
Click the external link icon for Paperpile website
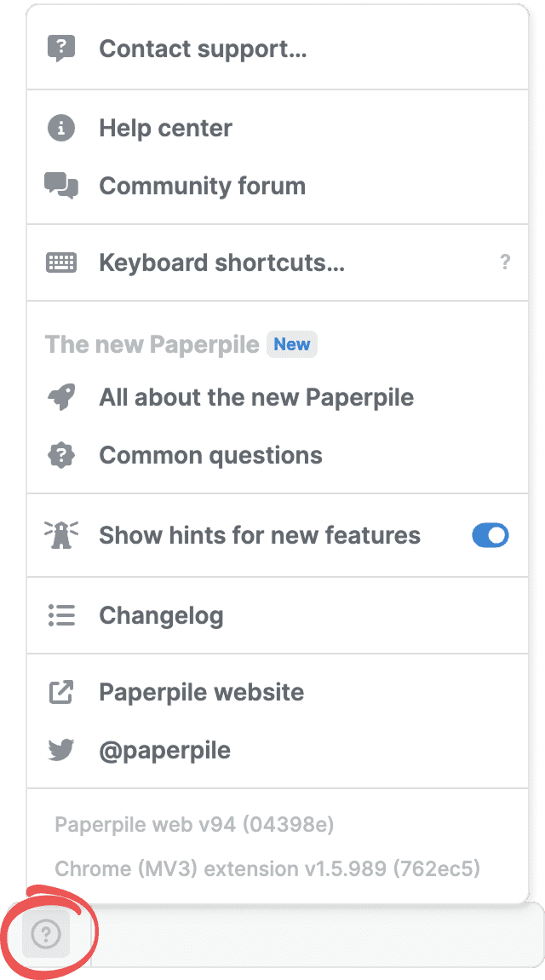pos(60,692)
